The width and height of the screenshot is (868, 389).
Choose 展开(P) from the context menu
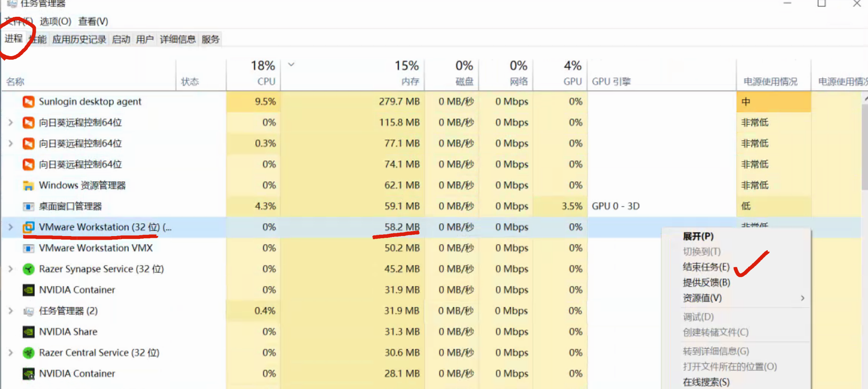click(698, 236)
